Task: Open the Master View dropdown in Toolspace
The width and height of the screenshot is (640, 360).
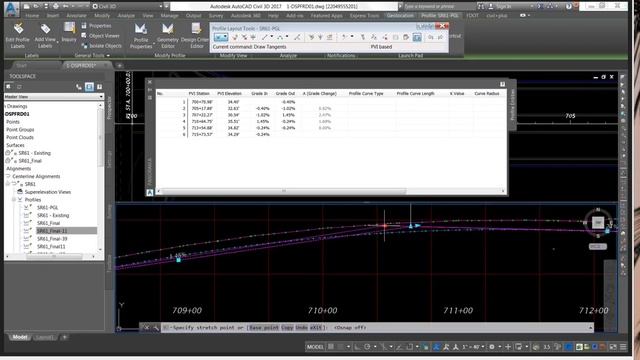Action: 53,97
